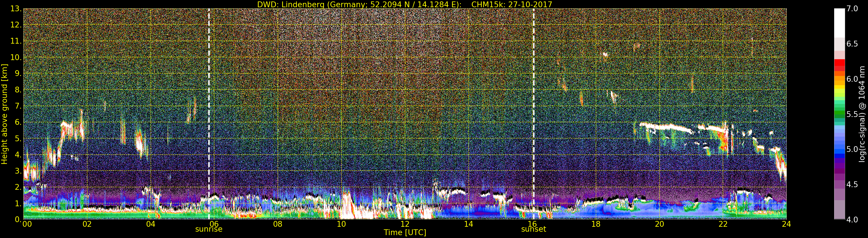Select the white dashed sunrise marker line
This screenshot has height=238, width=868.
click(x=209, y=114)
